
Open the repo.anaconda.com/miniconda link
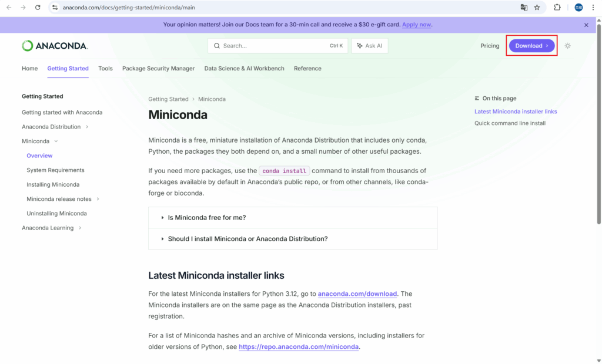pyautogui.click(x=299, y=347)
